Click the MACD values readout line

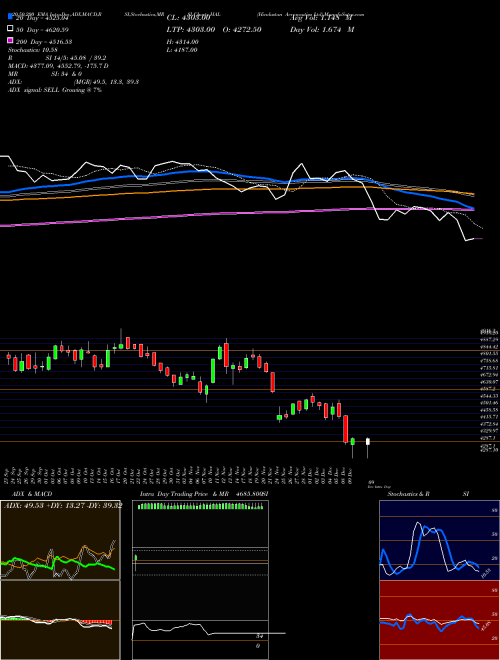coord(58,66)
